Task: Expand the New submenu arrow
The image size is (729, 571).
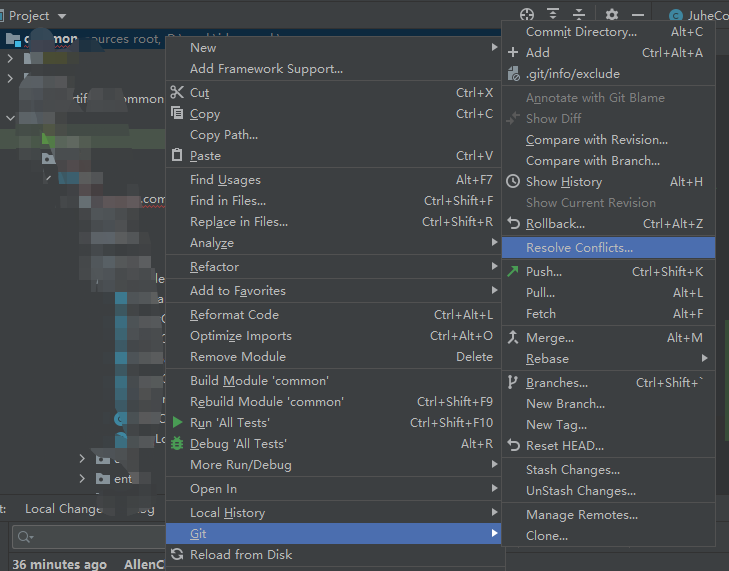Action: [494, 47]
